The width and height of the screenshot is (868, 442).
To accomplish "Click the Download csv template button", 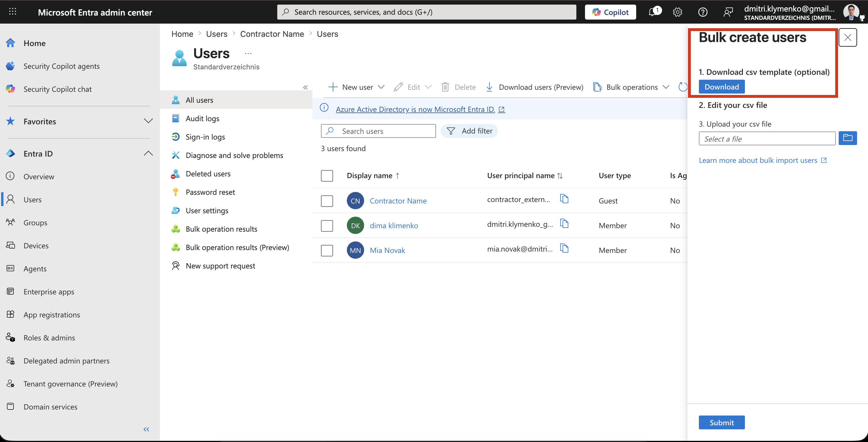I will [x=721, y=87].
